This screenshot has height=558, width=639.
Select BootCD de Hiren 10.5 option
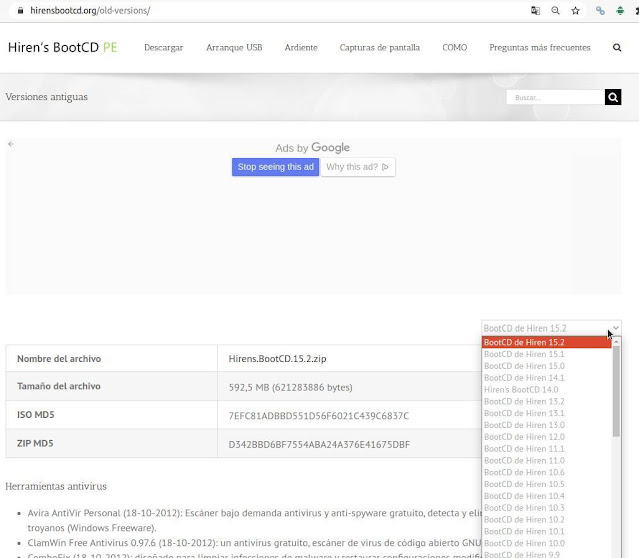coord(546,484)
